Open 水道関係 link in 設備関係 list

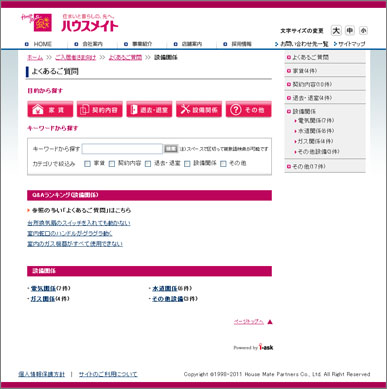click(165, 289)
